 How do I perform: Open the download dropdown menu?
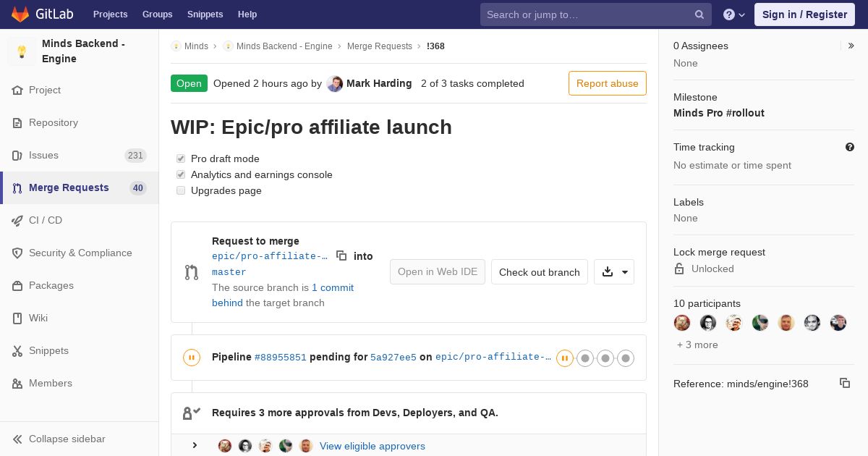tap(614, 272)
